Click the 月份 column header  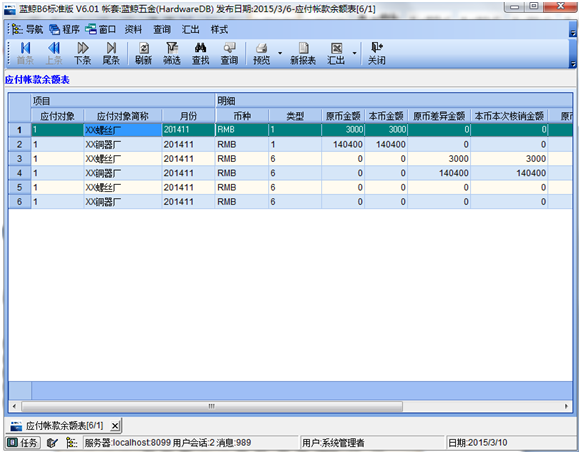pos(188,116)
